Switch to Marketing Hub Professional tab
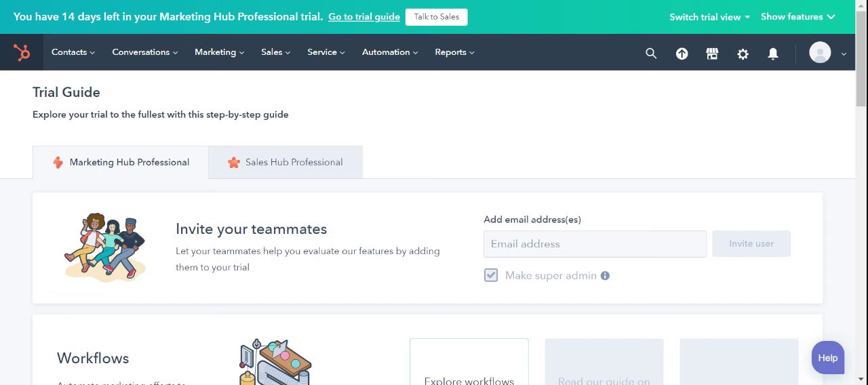 pyautogui.click(x=121, y=162)
